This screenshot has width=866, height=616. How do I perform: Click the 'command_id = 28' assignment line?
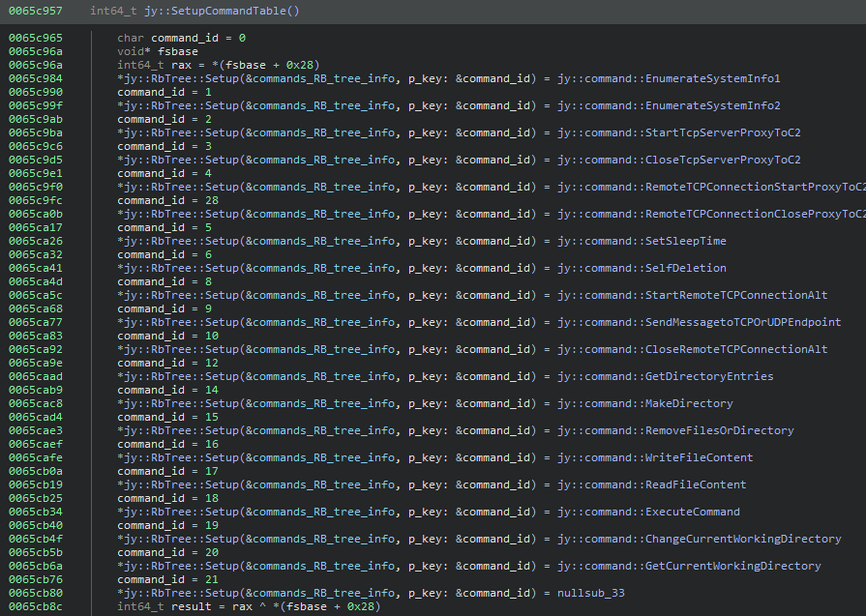pos(167,200)
